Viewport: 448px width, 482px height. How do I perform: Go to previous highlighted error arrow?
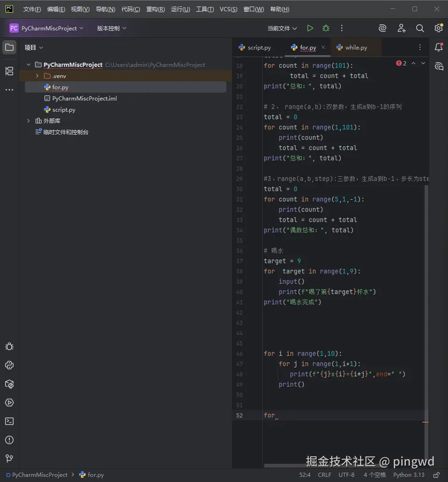point(413,63)
